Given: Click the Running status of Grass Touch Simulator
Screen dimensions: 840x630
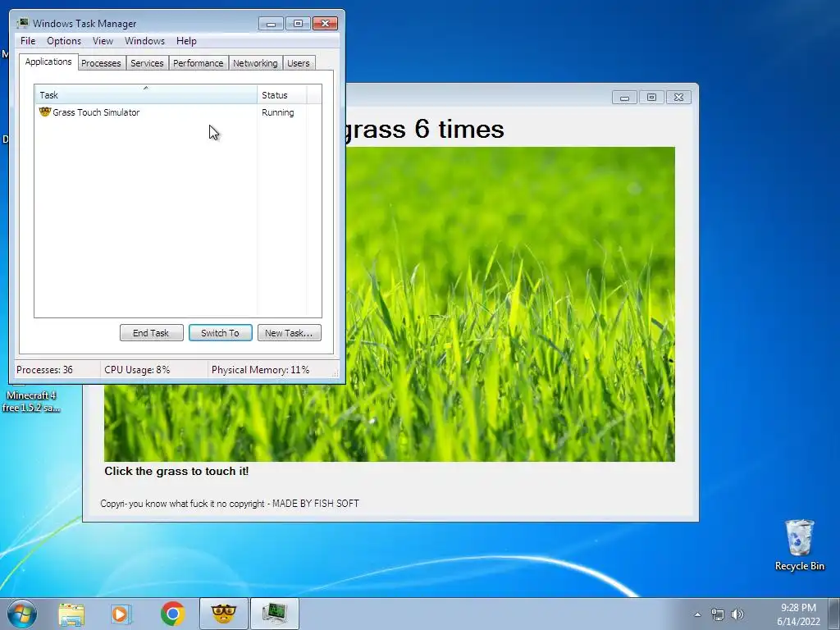Looking at the screenshot, I should click(277, 112).
